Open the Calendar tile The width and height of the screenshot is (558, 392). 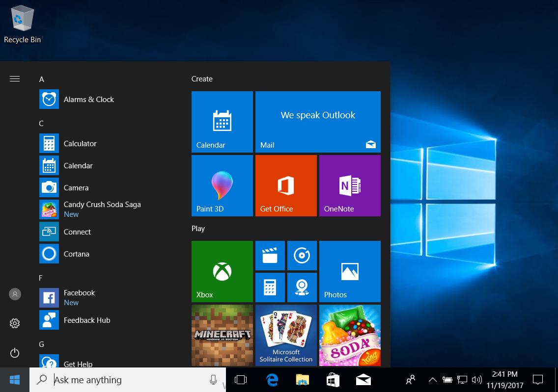(222, 122)
